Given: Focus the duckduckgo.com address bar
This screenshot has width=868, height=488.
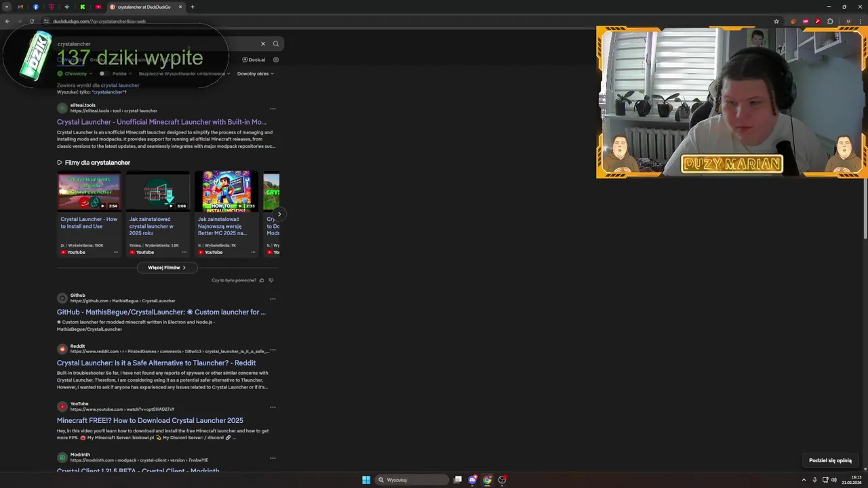Looking at the screenshot, I should 407,21.
